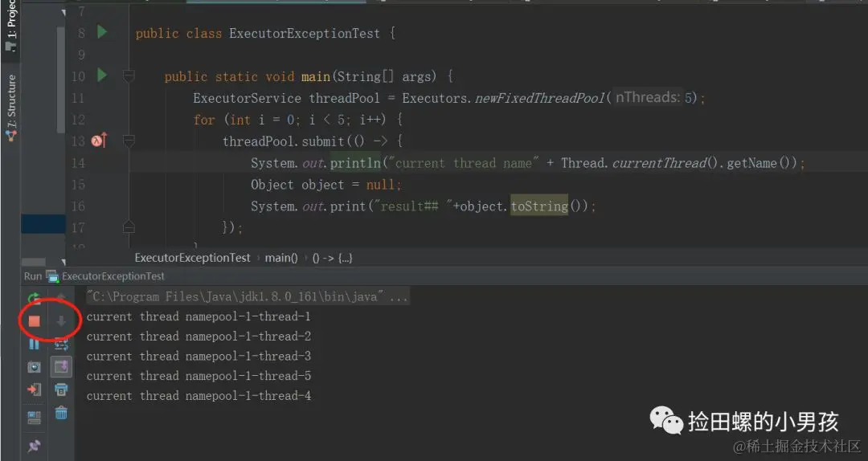Screen dimensions: 868x461
Task: Click the for loop keyword on line 12
Action: 203,120
